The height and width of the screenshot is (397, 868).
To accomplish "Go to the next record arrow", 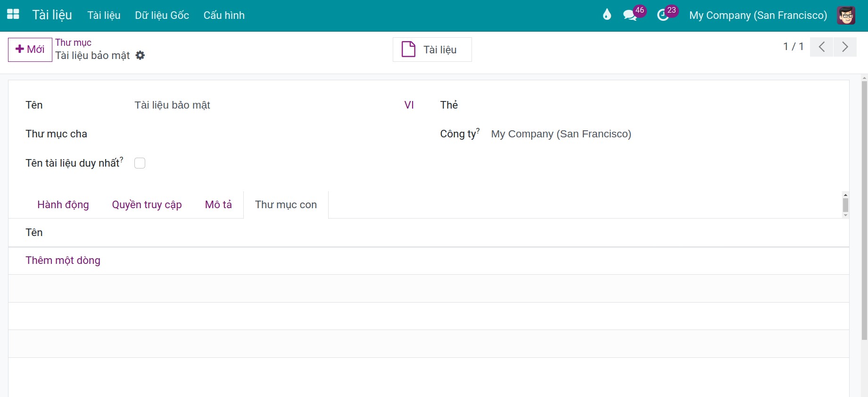I will tap(845, 47).
